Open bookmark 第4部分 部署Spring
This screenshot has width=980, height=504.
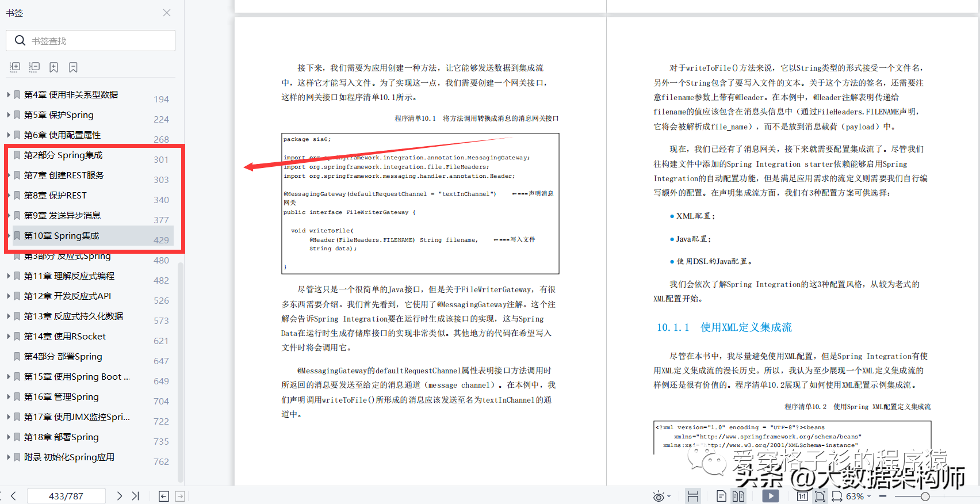tap(63, 356)
